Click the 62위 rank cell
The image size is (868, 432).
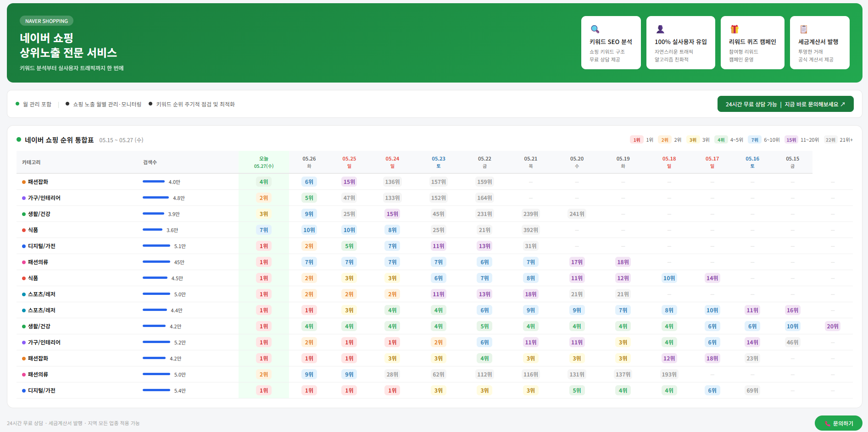[439, 374]
